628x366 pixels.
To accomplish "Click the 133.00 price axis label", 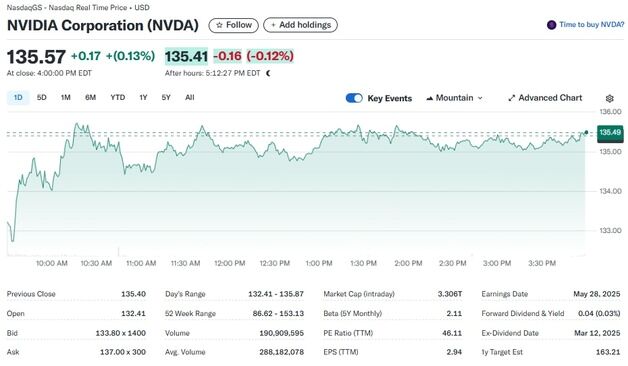I will click(x=610, y=231).
